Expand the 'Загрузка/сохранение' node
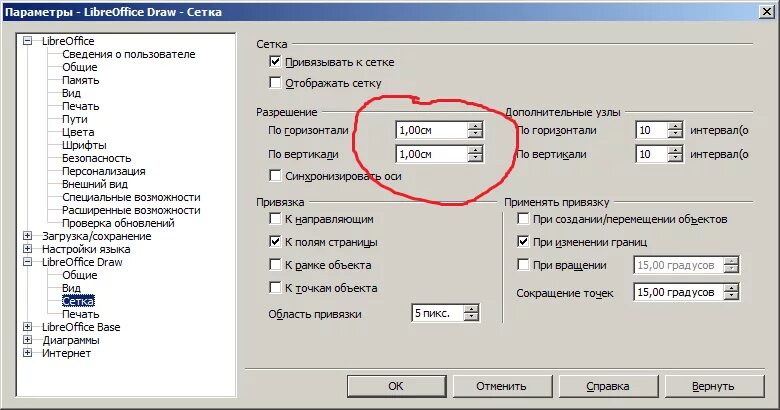Image resolution: width=780 pixels, height=410 pixels. [28, 236]
